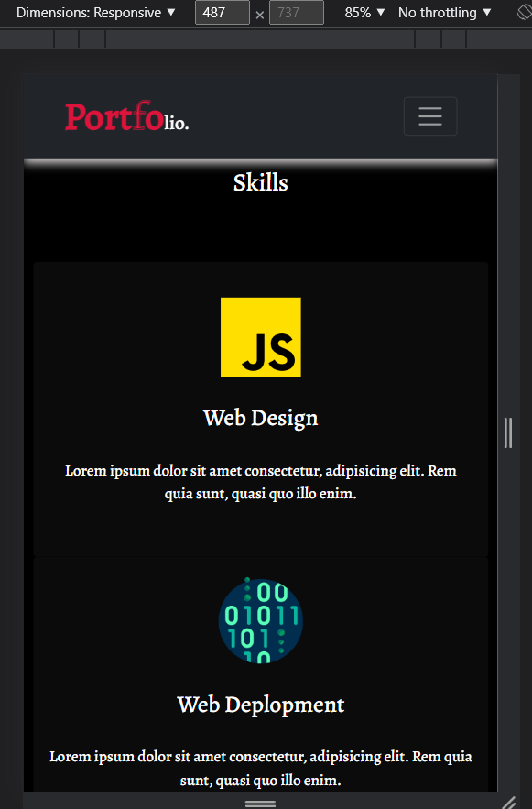Click the viewport width field 487
Viewport: 532px width, 809px height.
pyautogui.click(x=223, y=13)
